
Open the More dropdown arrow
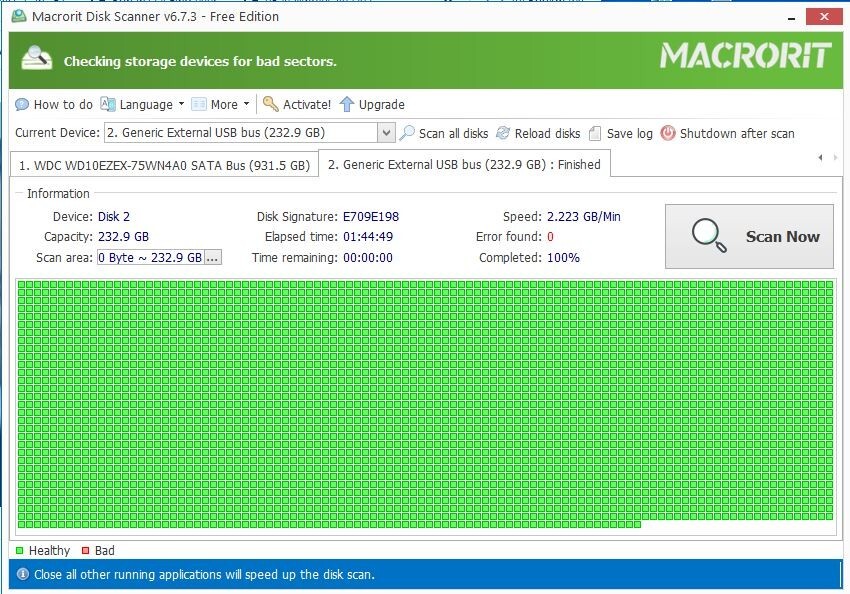click(x=246, y=104)
